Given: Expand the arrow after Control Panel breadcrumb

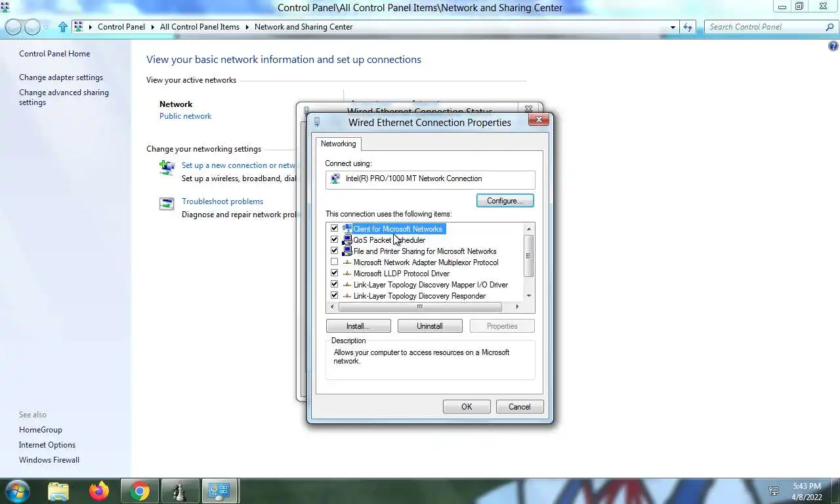Looking at the screenshot, I should (x=152, y=27).
